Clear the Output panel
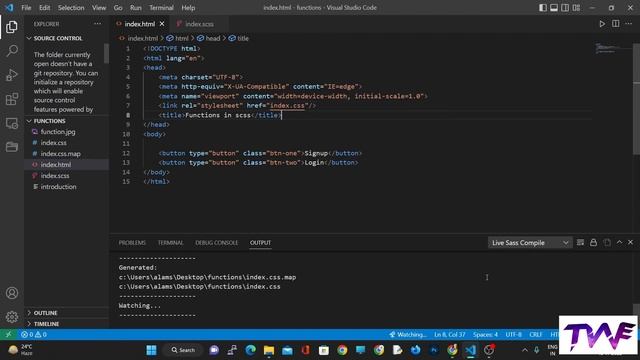Screen dimensions: 640x360 pyautogui.click(x=580, y=242)
